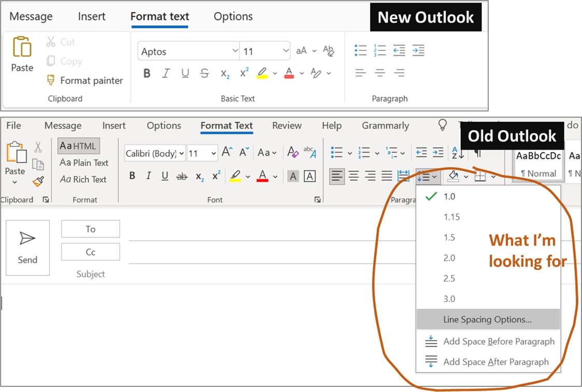Image resolution: width=582 pixels, height=392 pixels.
Task: Click the Subject input field
Action: pos(272,274)
